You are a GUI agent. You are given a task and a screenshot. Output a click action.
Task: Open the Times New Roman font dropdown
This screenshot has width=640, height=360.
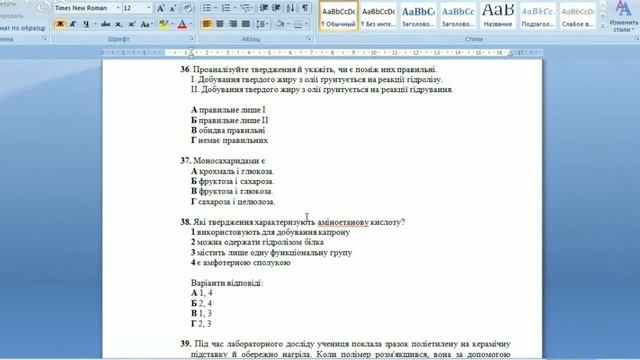(118, 8)
